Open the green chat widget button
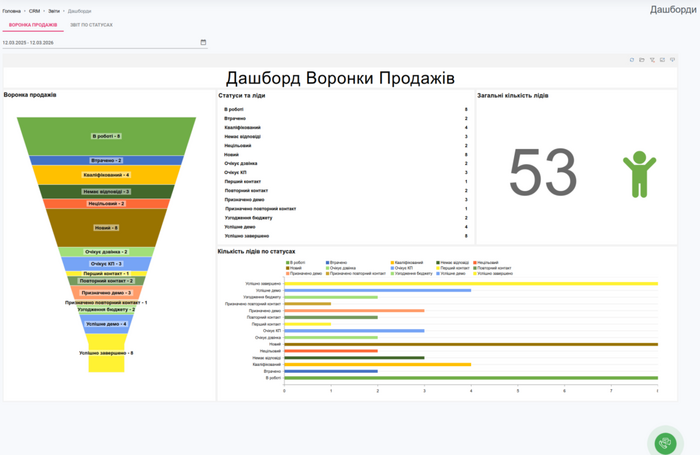The height and width of the screenshot is (455, 700). 664,442
